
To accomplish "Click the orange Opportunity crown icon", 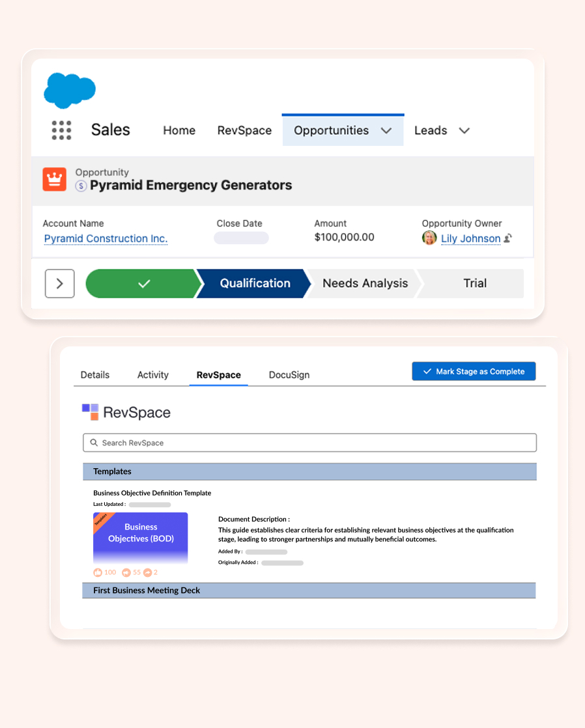I will (x=55, y=179).
